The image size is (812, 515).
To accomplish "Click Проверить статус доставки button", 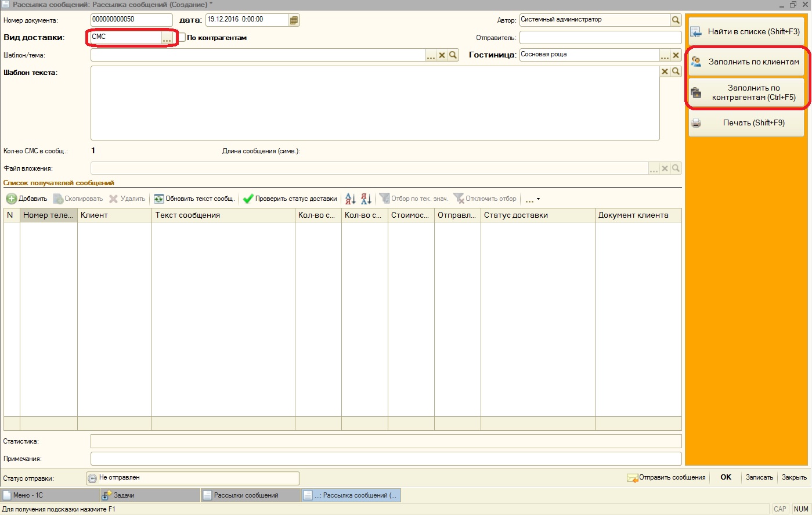I will tap(290, 199).
